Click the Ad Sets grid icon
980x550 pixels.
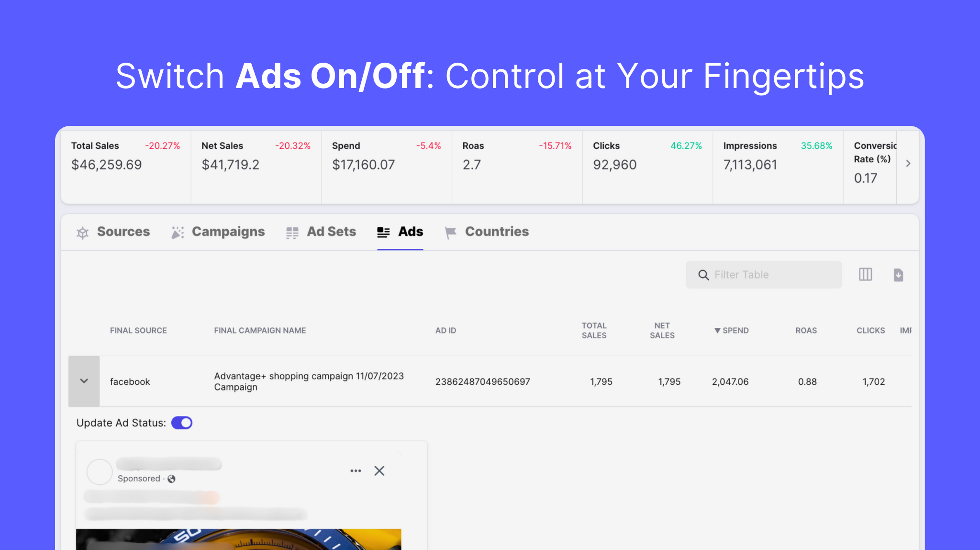[x=292, y=233]
